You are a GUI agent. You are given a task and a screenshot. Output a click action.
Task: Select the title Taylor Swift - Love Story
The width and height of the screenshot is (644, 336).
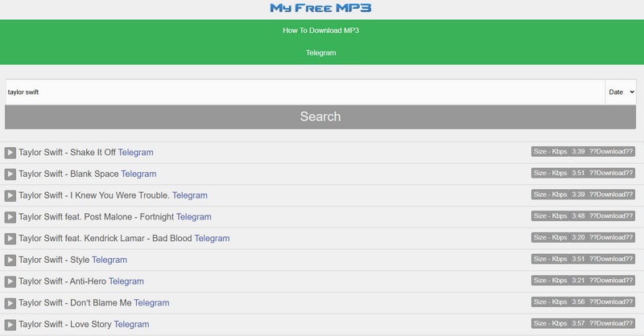pos(65,324)
